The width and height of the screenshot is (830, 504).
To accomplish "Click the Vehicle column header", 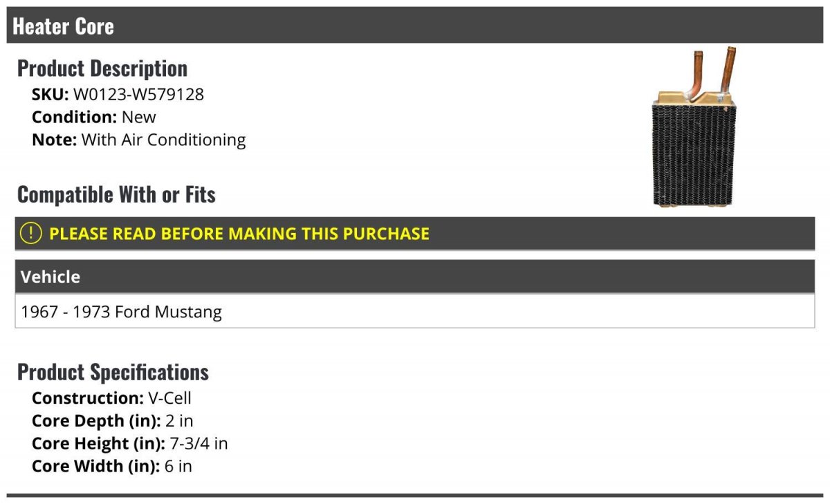I will tap(50, 277).
